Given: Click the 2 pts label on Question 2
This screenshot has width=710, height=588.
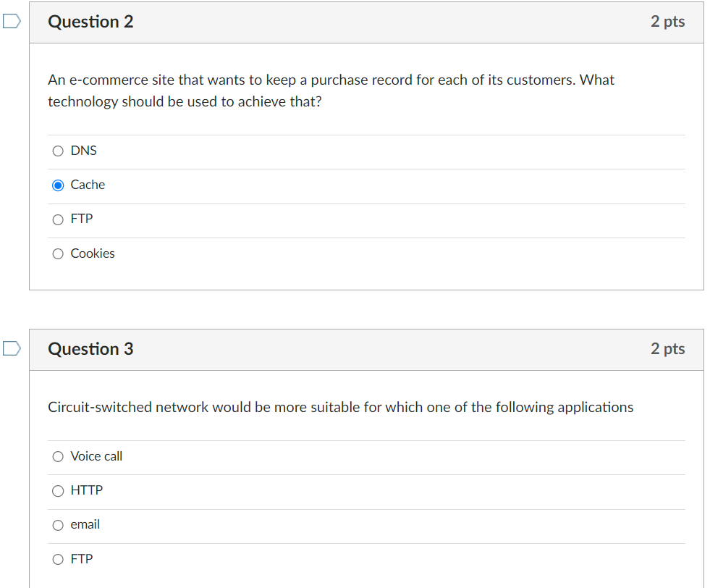Looking at the screenshot, I should point(667,21).
